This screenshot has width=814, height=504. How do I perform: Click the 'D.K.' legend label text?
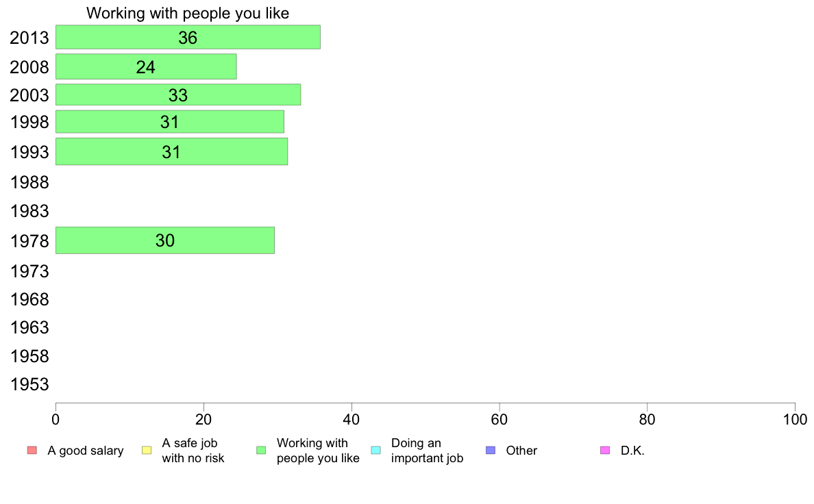pyautogui.click(x=632, y=451)
